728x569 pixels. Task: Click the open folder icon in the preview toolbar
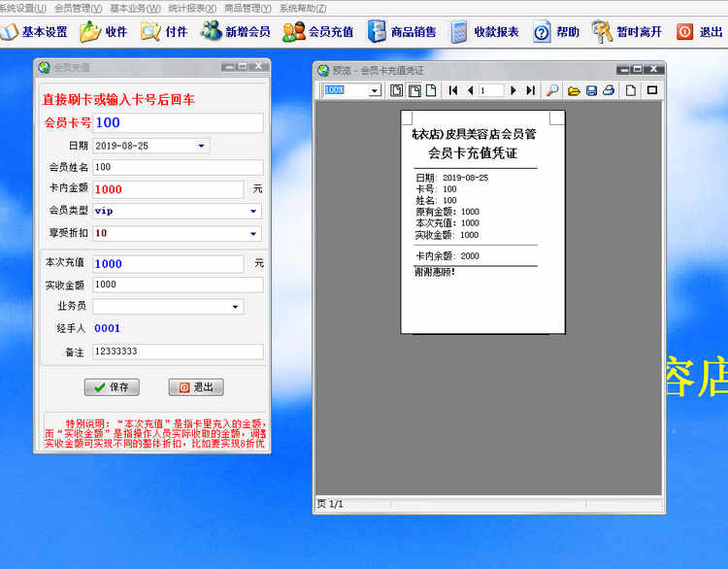point(574,90)
